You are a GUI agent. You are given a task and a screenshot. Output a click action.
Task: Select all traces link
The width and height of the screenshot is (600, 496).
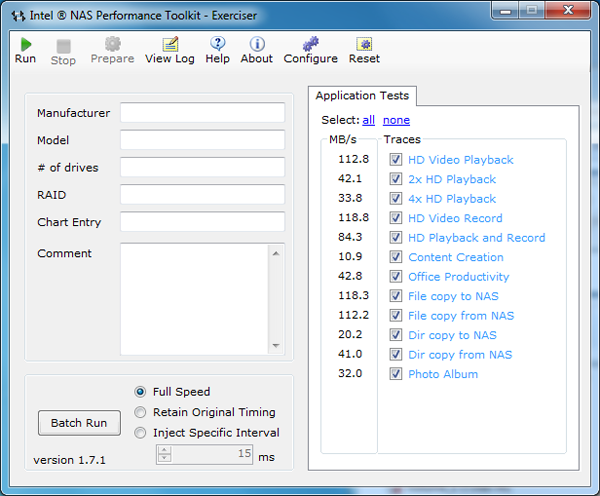pyautogui.click(x=368, y=120)
